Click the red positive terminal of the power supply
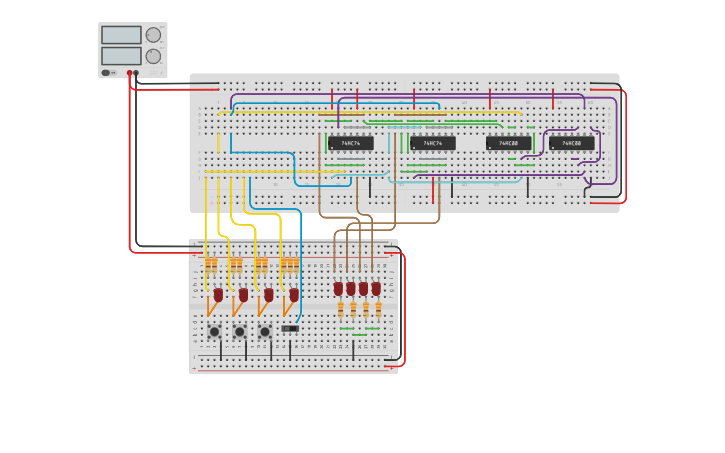Screen dimensions: 725x453 [129, 73]
